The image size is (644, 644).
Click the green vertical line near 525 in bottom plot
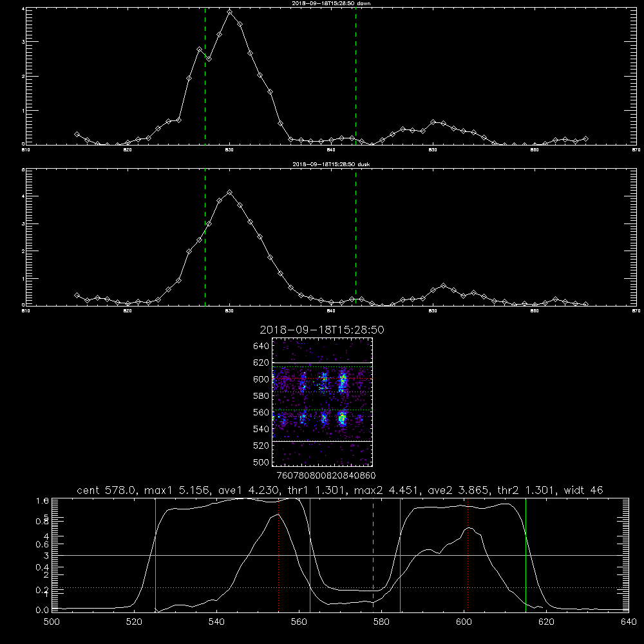[155, 554]
